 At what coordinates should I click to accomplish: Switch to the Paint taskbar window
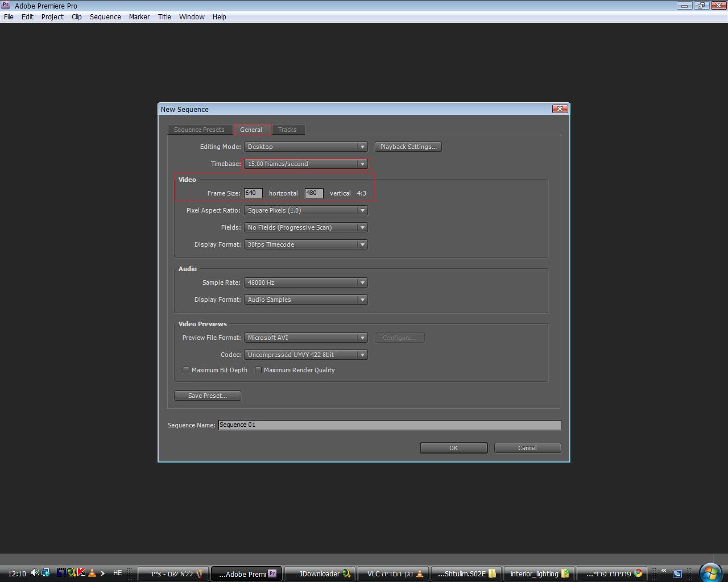coord(173,573)
